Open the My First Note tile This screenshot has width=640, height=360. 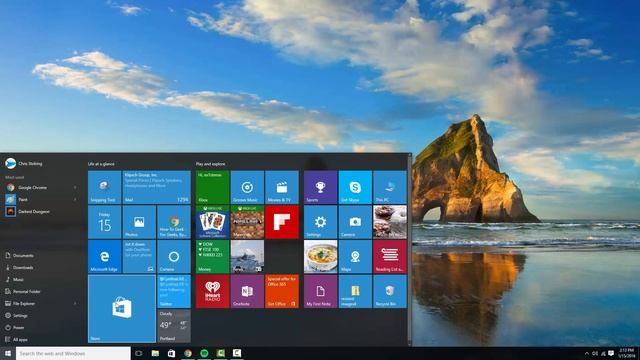tap(320, 291)
